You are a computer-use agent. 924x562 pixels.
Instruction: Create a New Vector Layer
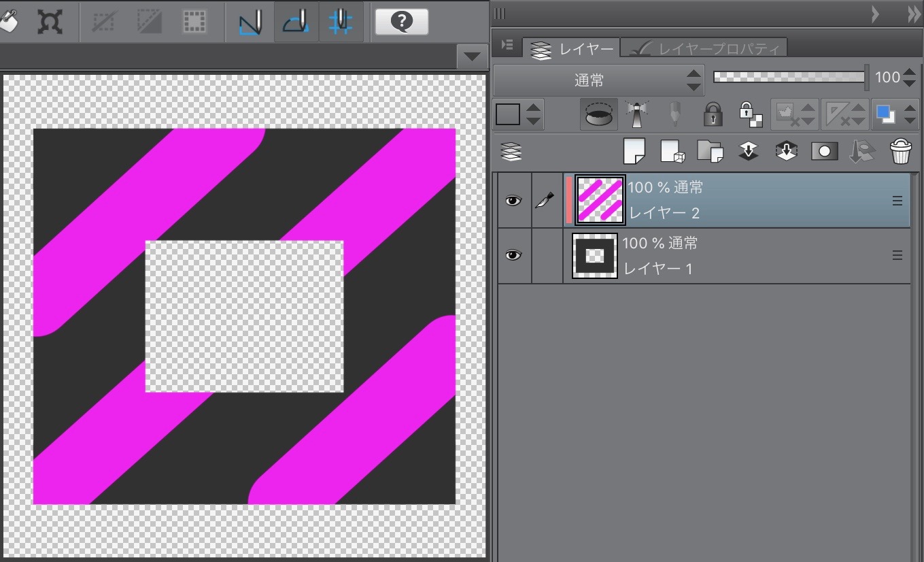pos(672,151)
